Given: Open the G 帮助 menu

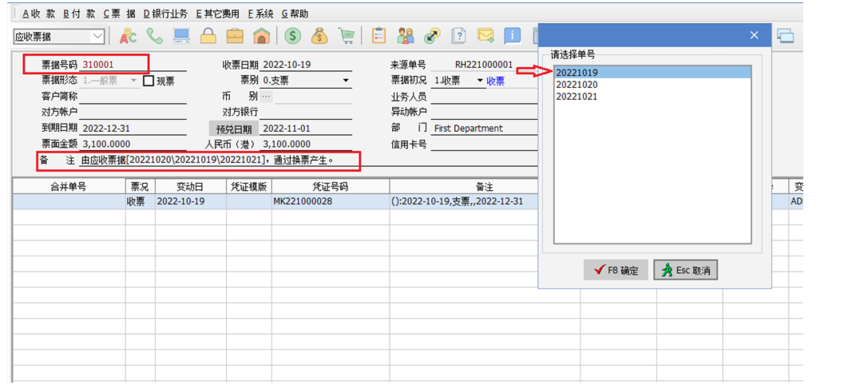Looking at the screenshot, I should point(295,14).
